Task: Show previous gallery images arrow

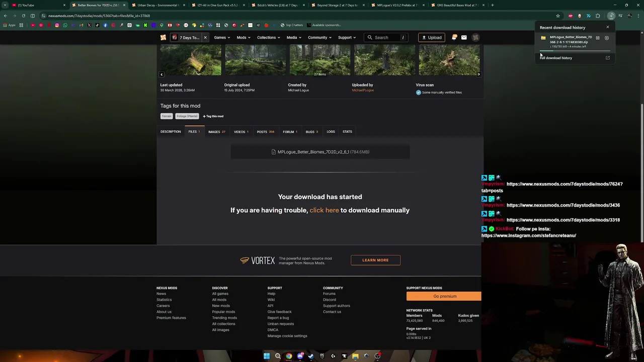Action: tap(162, 74)
